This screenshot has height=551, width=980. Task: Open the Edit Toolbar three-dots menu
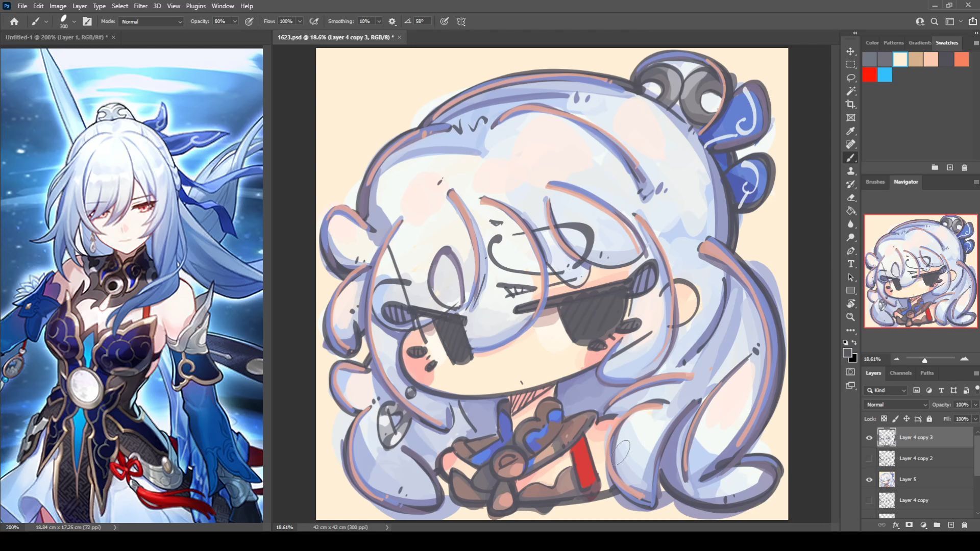tap(850, 330)
